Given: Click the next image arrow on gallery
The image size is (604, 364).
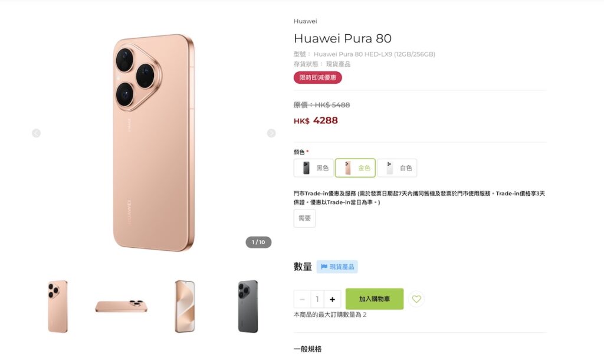Looking at the screenshot, I should pyautogui.click(x=271, y=133).
